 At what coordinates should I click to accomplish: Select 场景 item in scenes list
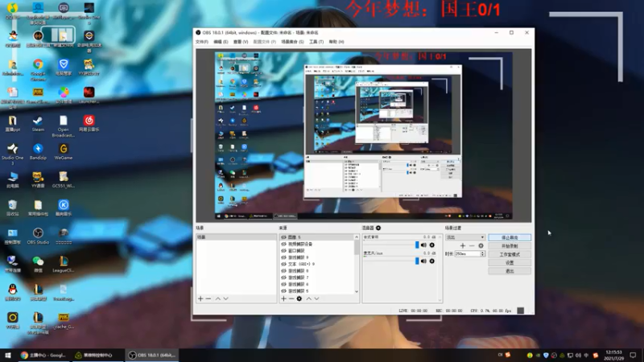click(x=237, y=237)
